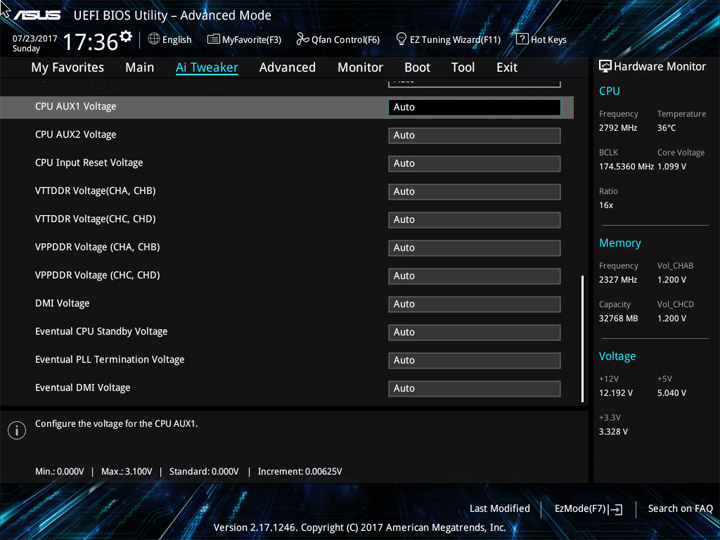Image resolution: width=720 pixels, height=540 pixels.
Task: Edit CPU Input Reset Voltage value
Action: 474,163
